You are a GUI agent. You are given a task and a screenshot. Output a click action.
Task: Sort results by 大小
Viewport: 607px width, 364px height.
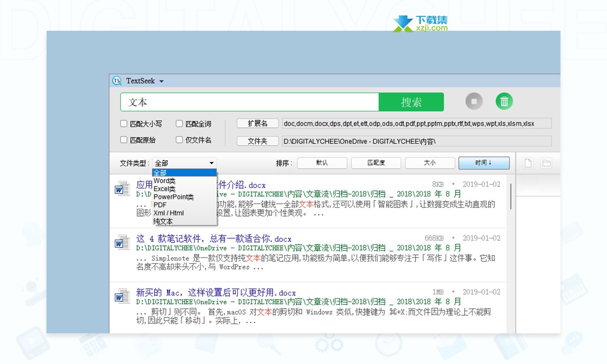click(x=430, y=163)
